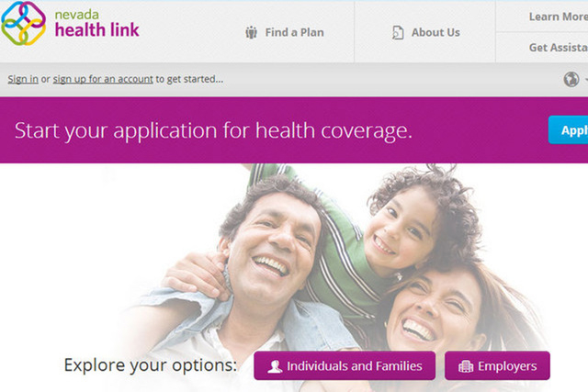Screen dimensions: 588x392
Task: Choose the Employers button
Action: coord(497,365)
